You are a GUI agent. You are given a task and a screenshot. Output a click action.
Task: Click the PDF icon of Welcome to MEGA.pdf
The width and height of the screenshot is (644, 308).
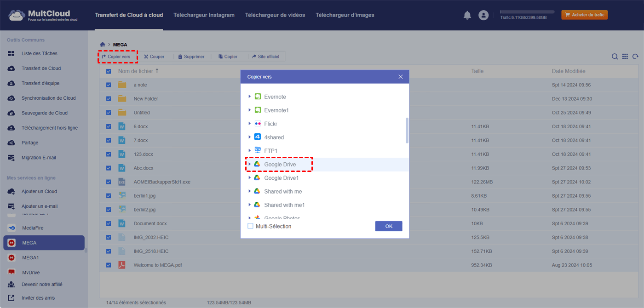(122, 265)
